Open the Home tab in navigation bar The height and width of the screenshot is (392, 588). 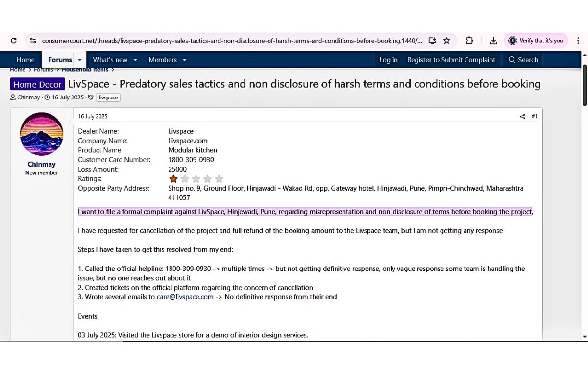(x=25, y=60)
